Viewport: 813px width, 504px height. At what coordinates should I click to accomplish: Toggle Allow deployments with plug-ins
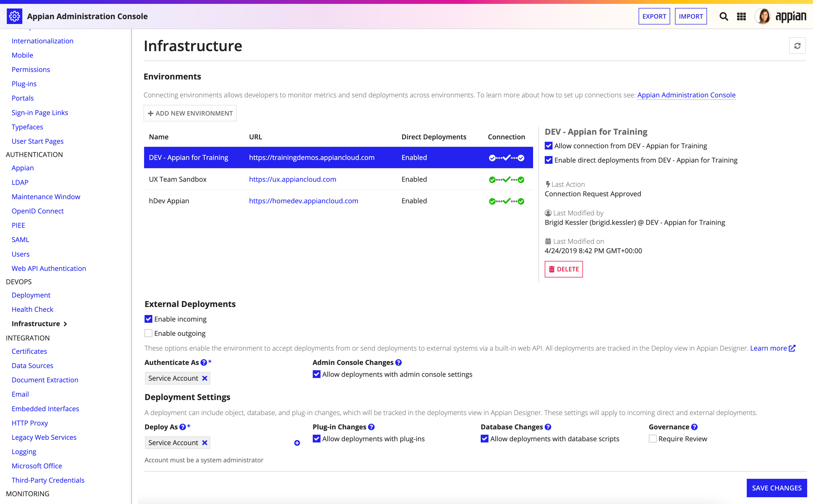(317, 439)
